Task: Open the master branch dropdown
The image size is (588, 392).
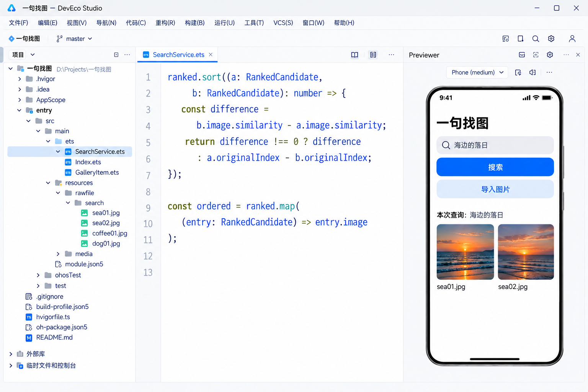Action: (x=74, y=39)
